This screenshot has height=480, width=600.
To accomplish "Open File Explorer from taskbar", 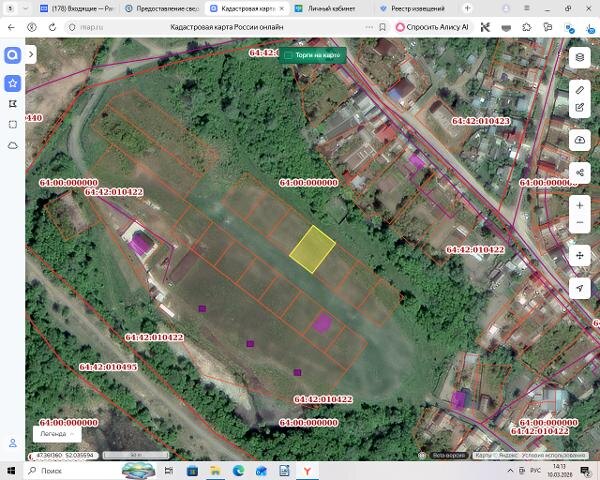I will (215, 470).
